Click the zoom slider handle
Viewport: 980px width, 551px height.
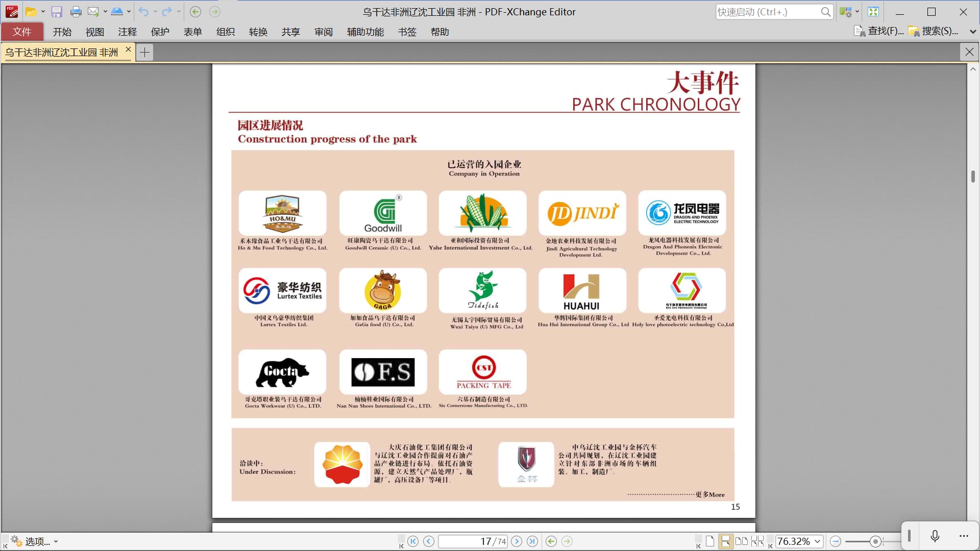875,541
